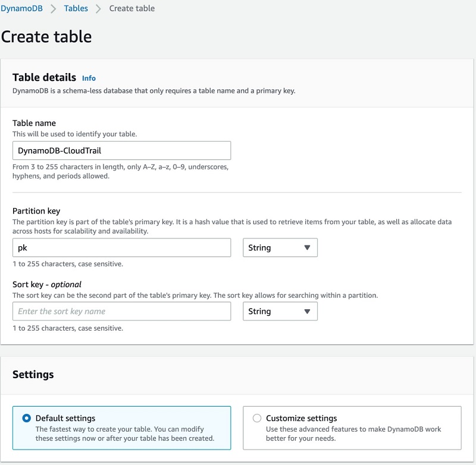Click the Create table page title
Screen dimensions: 476x465
[46, 37]
